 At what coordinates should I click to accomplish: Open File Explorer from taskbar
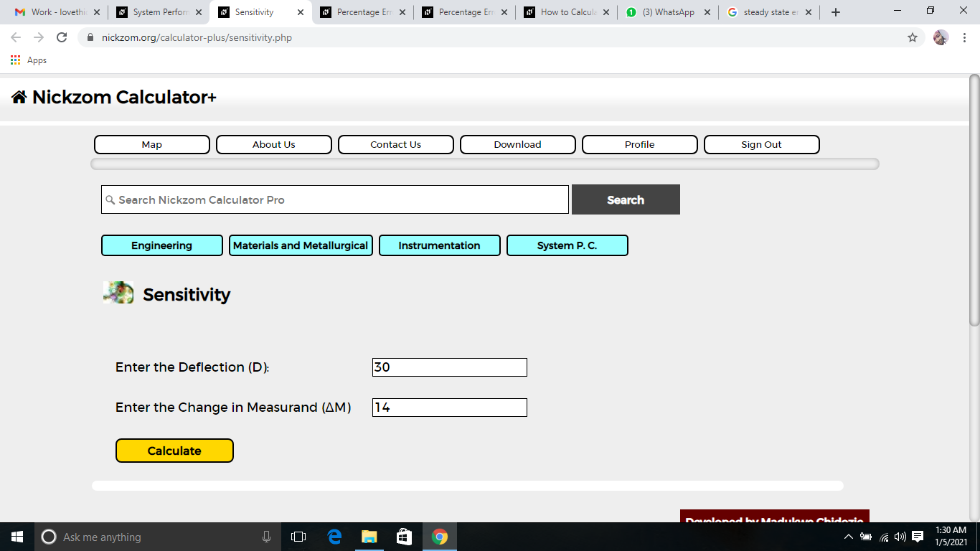tap(369, 537)
